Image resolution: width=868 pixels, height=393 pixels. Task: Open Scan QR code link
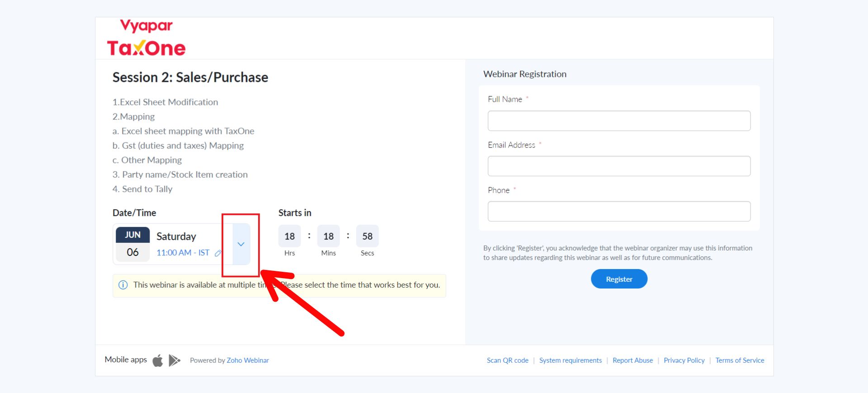click(507, 360)
